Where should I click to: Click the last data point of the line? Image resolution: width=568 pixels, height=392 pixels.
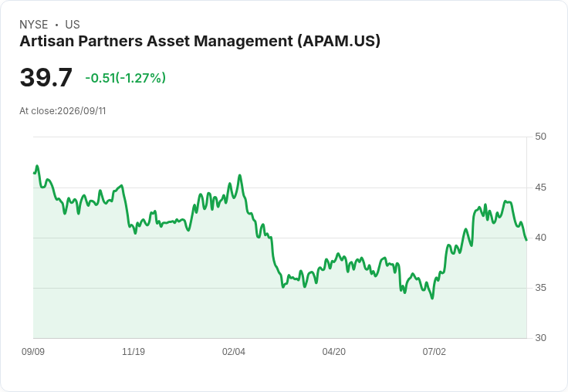coord(526,240)
